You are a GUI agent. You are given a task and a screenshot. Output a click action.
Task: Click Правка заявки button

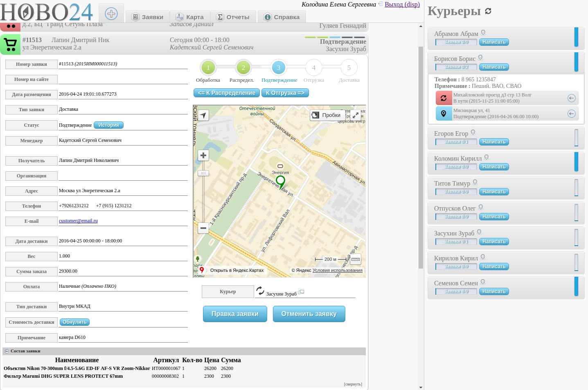click(x=235, y=314)
